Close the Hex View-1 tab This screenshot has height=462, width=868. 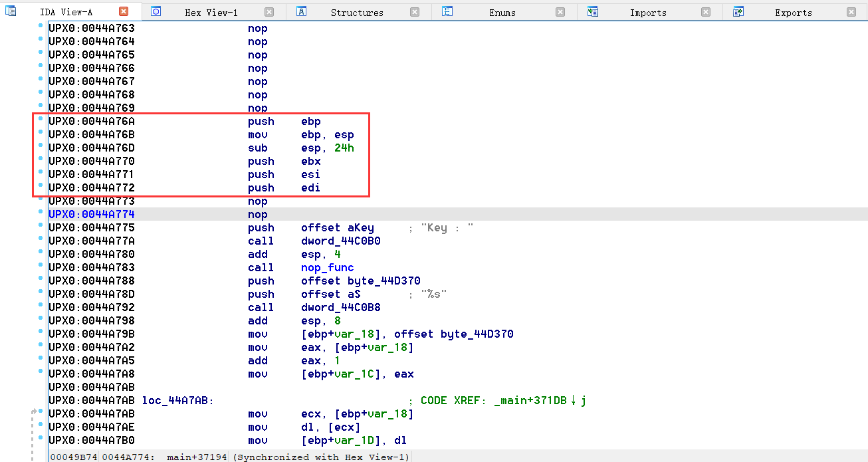[269, 12]
